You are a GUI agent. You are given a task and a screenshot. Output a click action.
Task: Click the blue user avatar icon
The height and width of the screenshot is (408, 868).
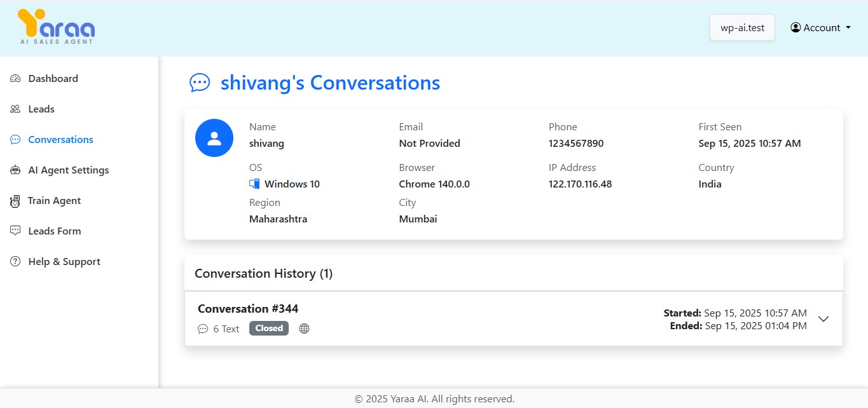[x=214, y=138]
